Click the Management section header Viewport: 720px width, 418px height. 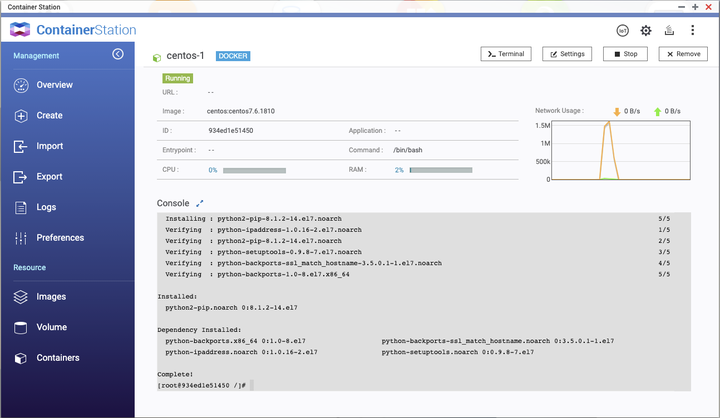36,56
